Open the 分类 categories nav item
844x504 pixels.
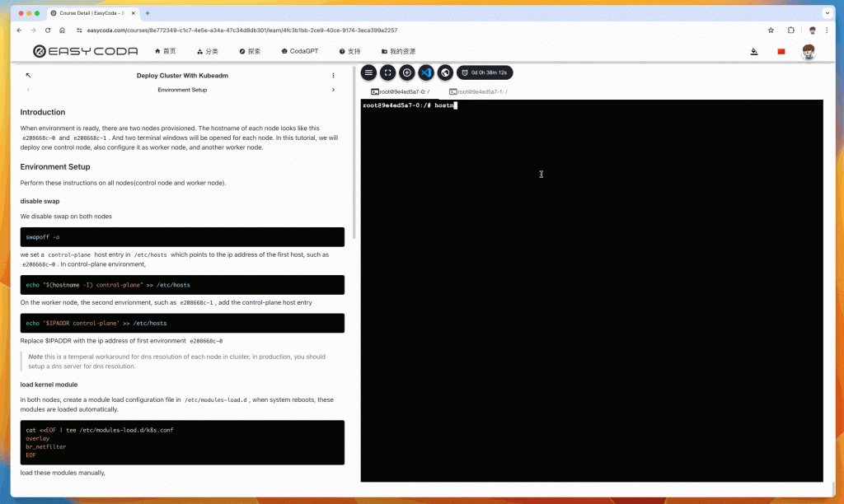click(207, 51)
